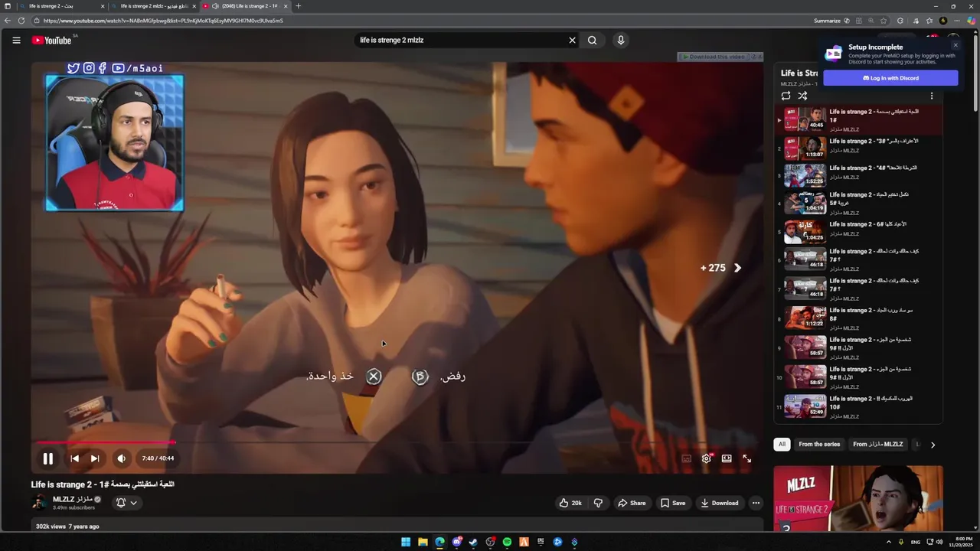Close the download overlay bar
Image resolution: width=980 pixels, height=551 pixels.
pyautogui.click(x=759, y=57)
